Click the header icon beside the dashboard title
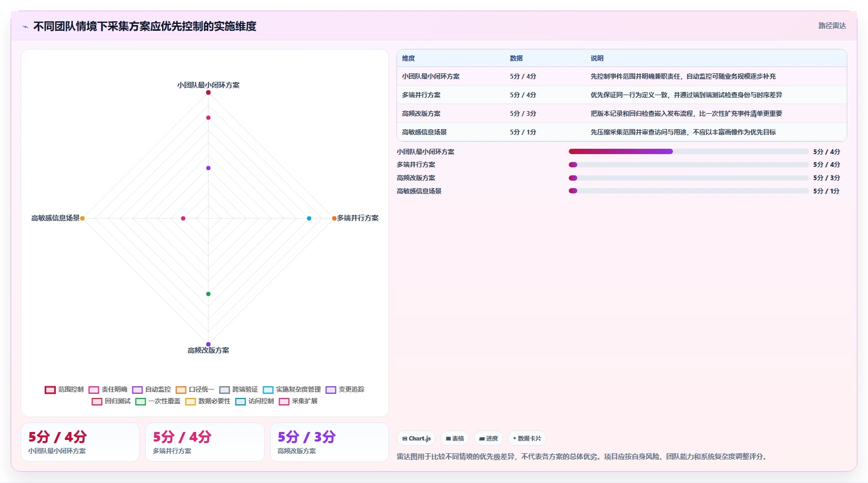 pos(25,27)
